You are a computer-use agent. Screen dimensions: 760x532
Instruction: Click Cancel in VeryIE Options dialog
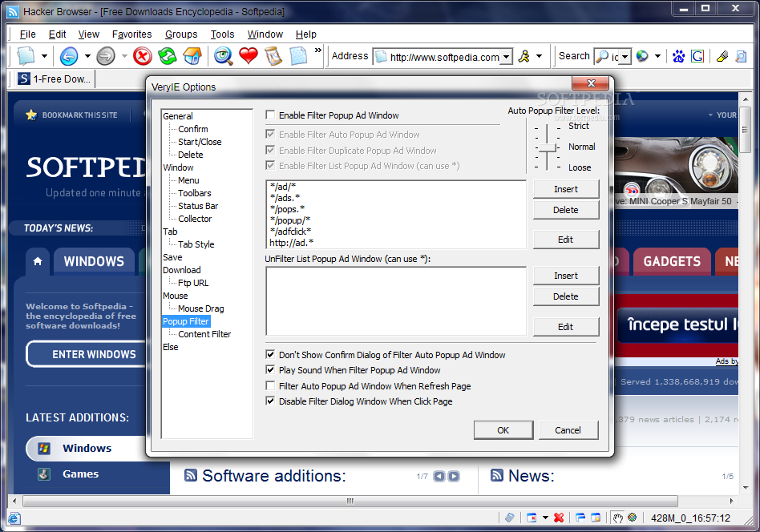(568, 430)
